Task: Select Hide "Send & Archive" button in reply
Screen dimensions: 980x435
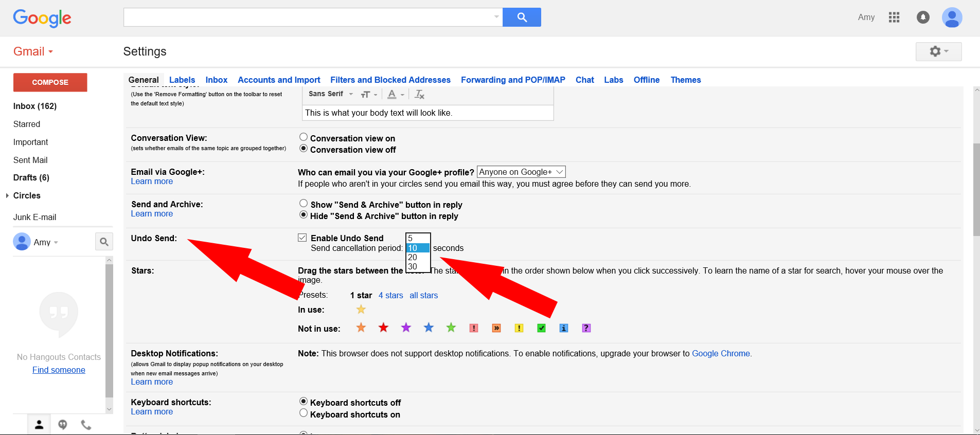Action: [x=304, y=215]
